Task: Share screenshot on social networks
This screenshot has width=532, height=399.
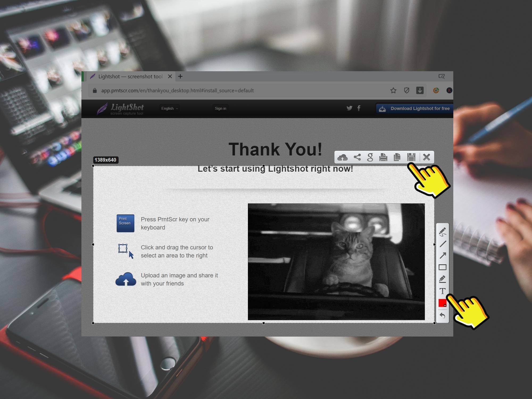Action: point(357,157)
